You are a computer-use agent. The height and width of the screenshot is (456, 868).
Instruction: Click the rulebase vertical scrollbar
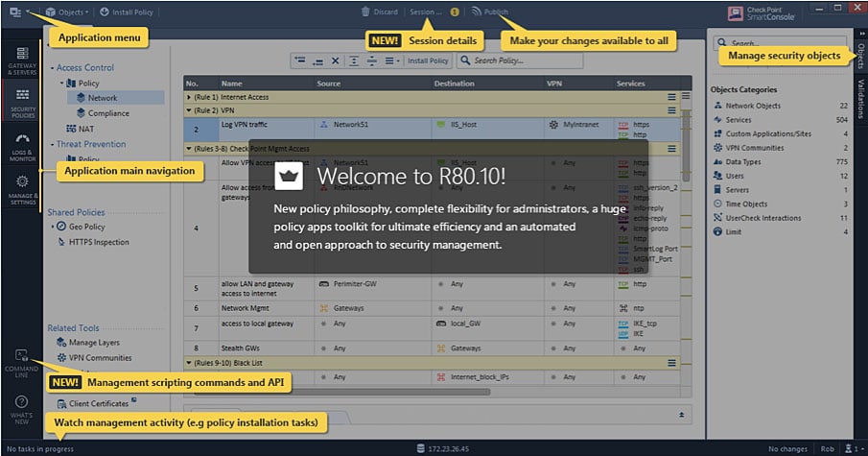(x=686, y=146)
